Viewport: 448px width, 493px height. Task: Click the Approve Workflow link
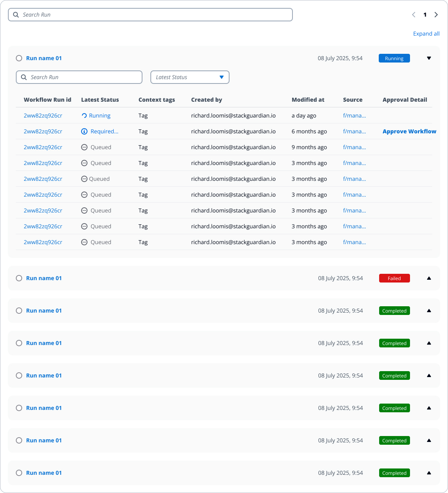[409, 131]
